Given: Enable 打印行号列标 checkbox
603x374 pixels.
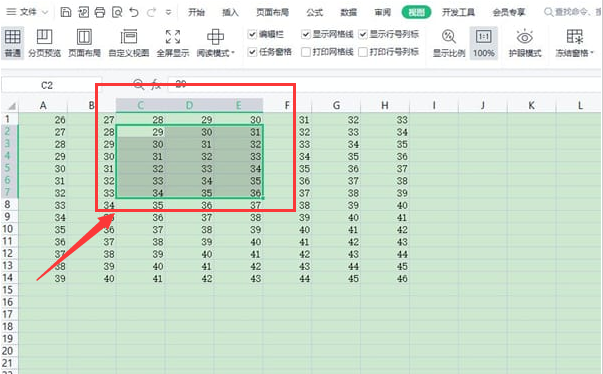Looking at the screenshot, I should (363, 52).
